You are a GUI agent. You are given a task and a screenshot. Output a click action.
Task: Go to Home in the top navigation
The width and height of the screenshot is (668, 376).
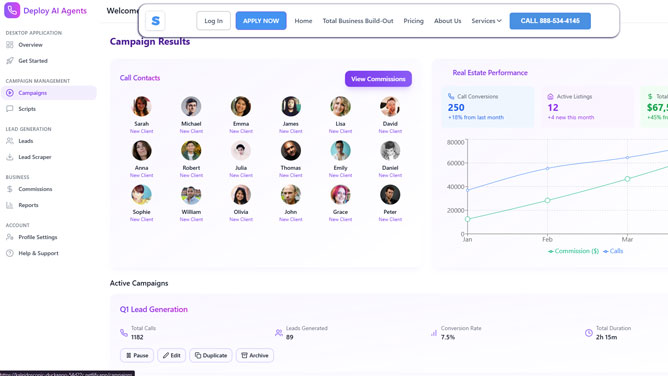coord(303,20)
